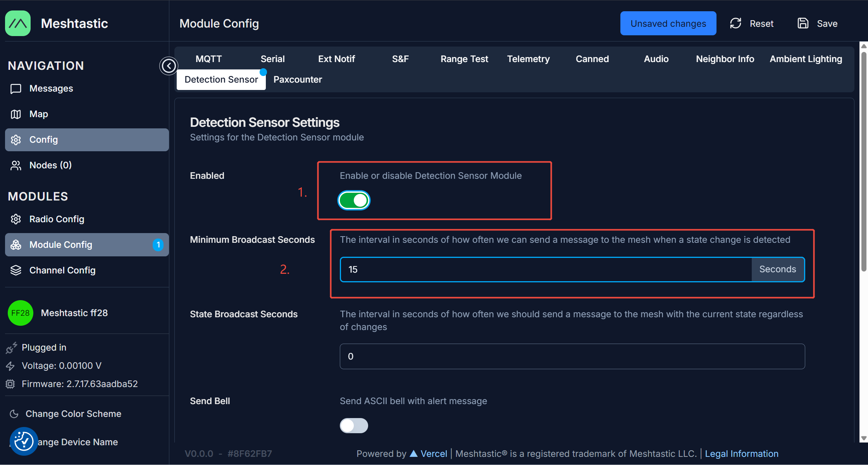Click the Nodes people icon

coord(16,166)
